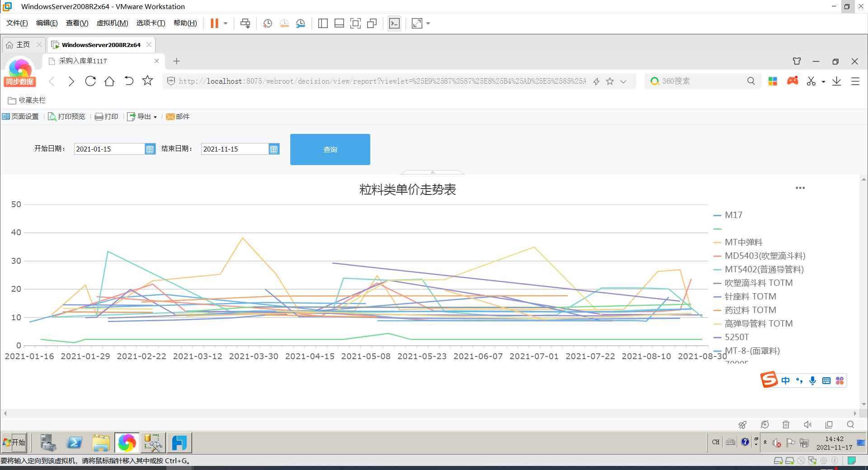Viewport: 868px width, 470px height.
Task: Open the browser downloads icon
Action: pos(837,81)
